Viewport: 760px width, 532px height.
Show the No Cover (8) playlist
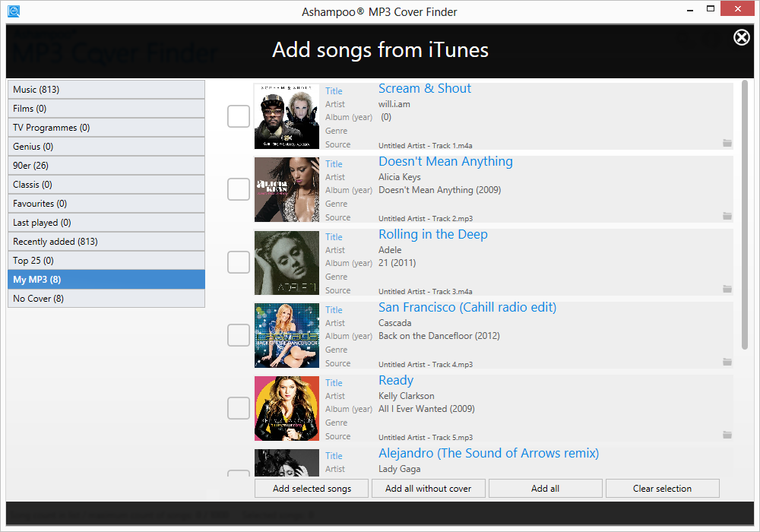tap(106, 299)
